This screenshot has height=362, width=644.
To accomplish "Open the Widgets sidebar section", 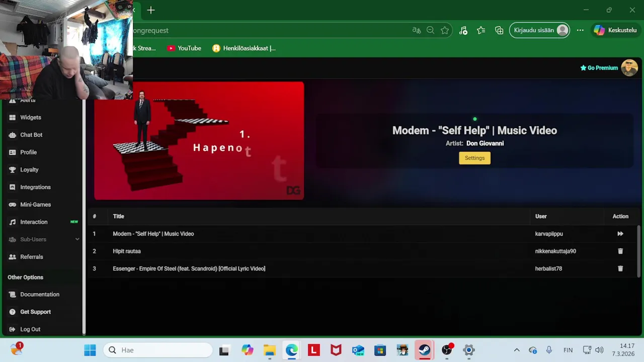I will [30, 117].
